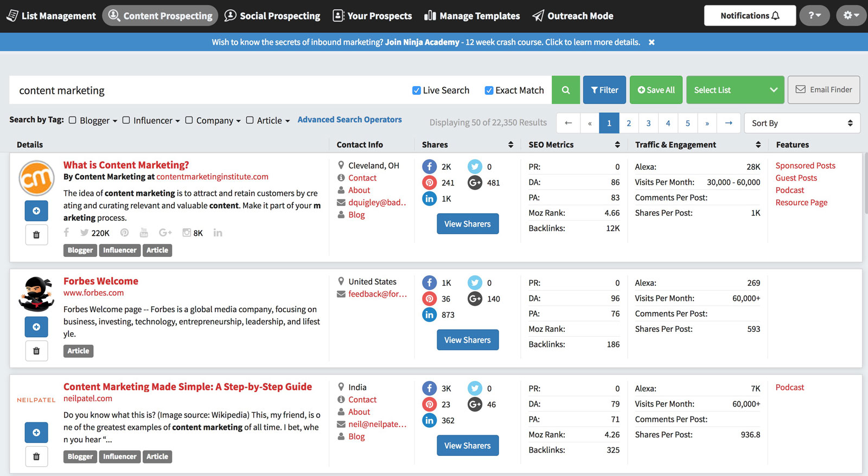Go to the previous page arrow
The height and width of the screenshot is (476, 868).
[x=568, y=123]
